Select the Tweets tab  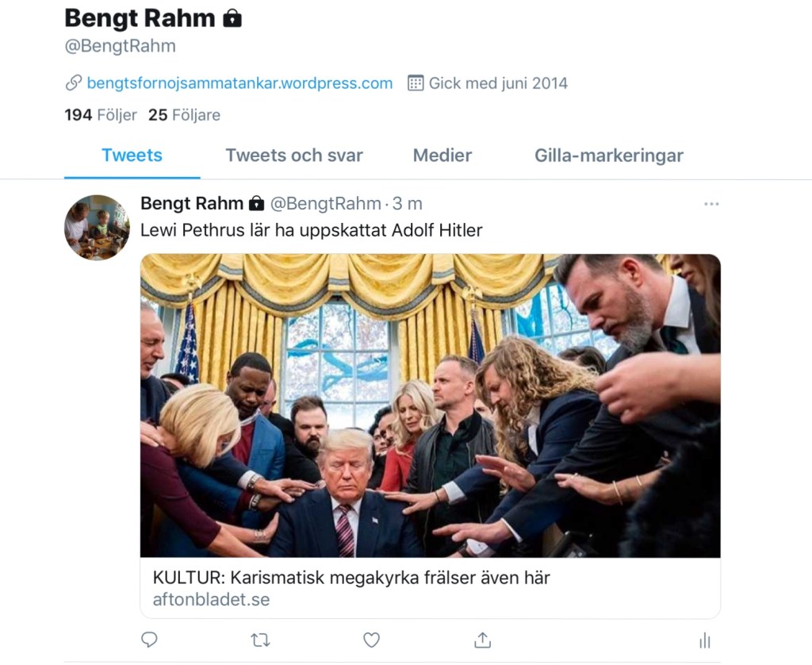pyautogui.click(x=132, y=156)
